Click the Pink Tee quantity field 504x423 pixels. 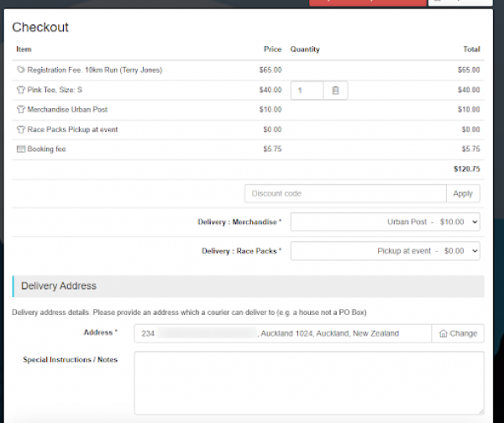tap(307, 90)
